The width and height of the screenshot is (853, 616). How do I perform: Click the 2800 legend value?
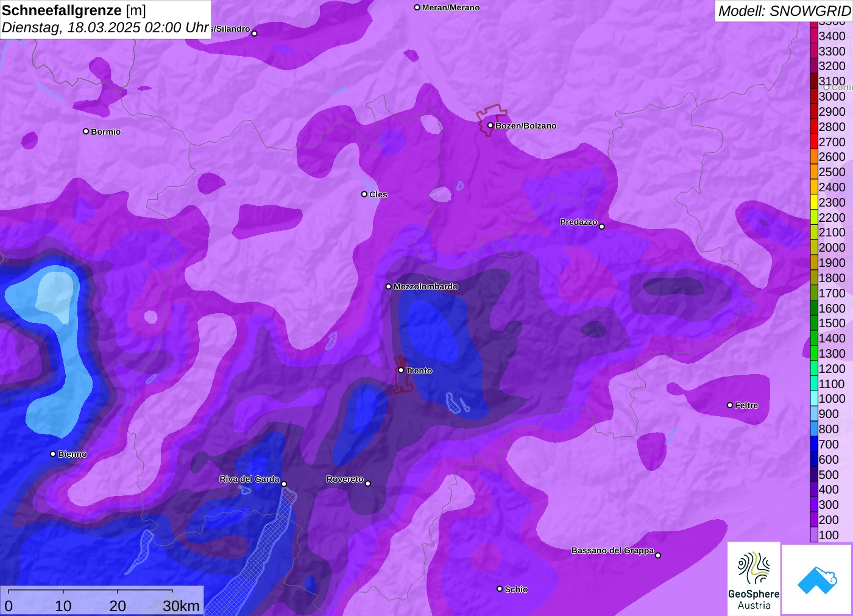click(x=832, y=127)
